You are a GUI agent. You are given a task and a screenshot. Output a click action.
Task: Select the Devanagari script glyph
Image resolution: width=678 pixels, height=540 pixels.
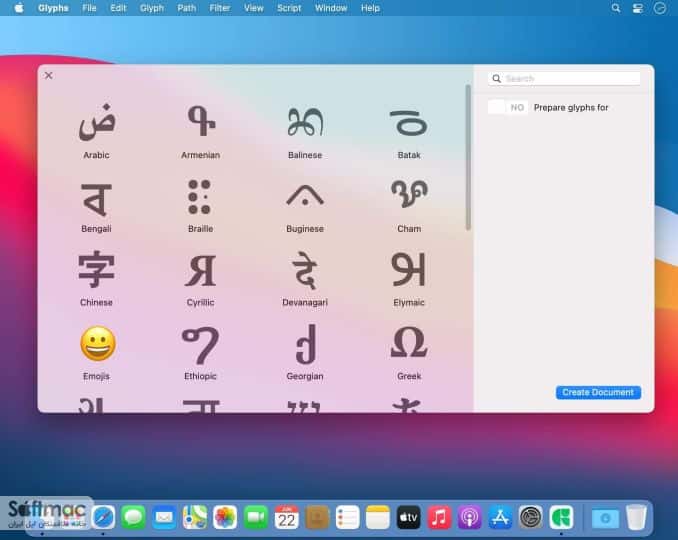coord(305,270)
